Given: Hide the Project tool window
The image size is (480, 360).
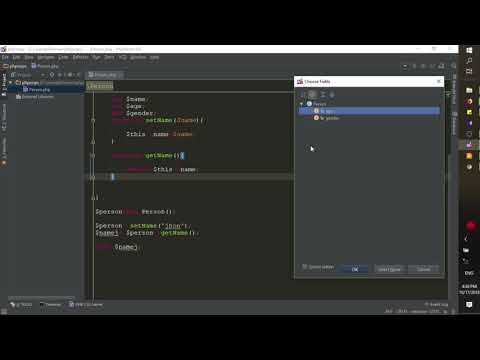Looking at the screenshot, I should pyautogui.click(x=78, y=75).
